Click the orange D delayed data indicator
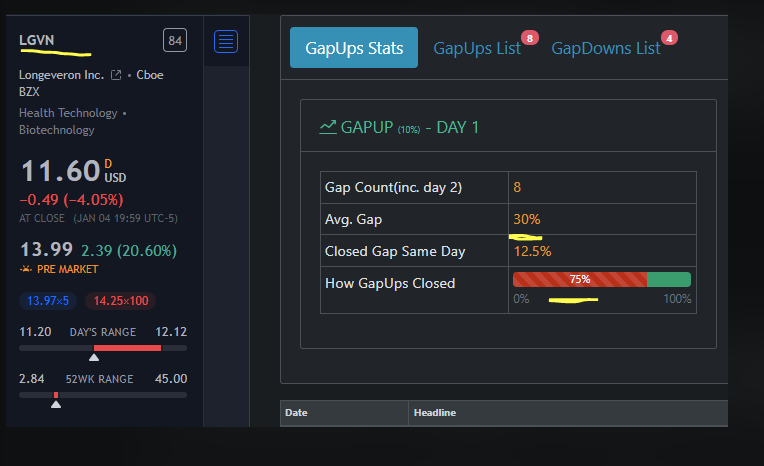764x466 pixels. click(x=108, y=163)
